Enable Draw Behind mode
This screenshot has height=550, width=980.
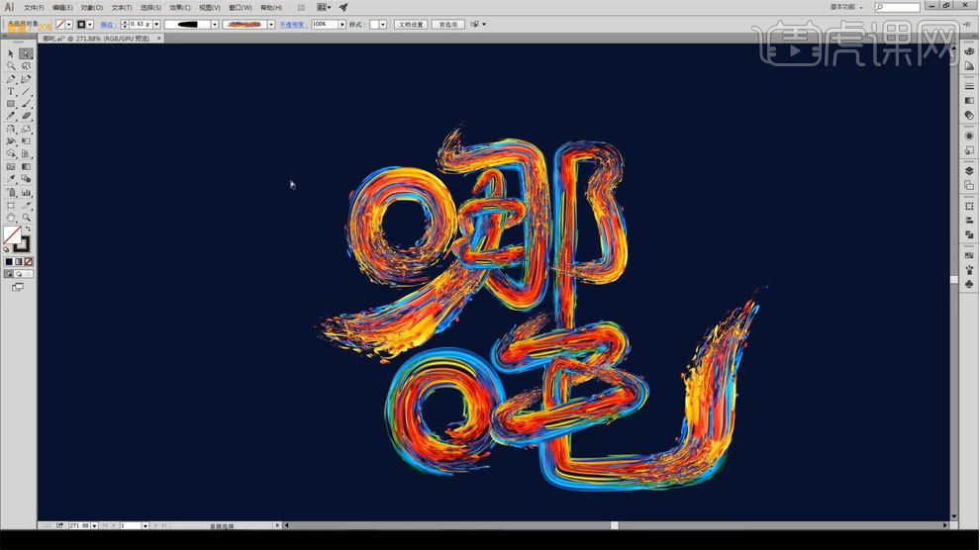pyautogui.click(x=19, y=274)
